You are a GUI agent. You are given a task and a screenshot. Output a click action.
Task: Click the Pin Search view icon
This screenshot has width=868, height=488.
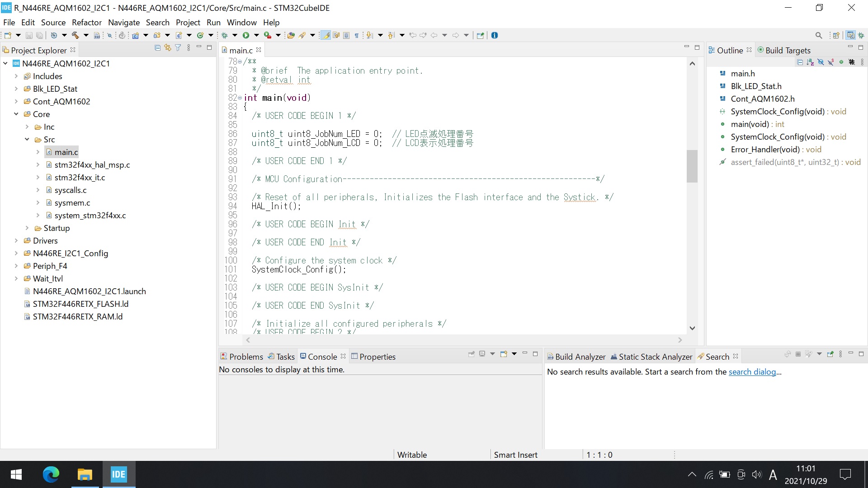tap(830, 354)
